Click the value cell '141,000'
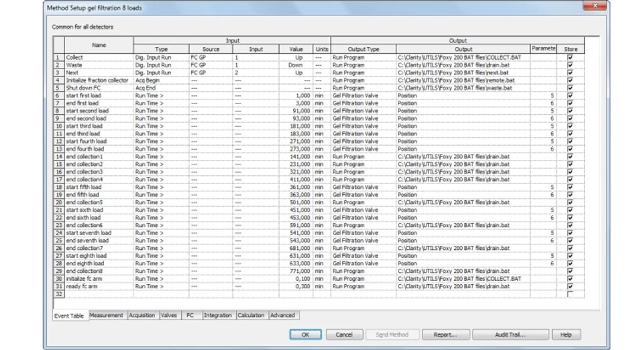The image size is (644, 350). (296, 157)
